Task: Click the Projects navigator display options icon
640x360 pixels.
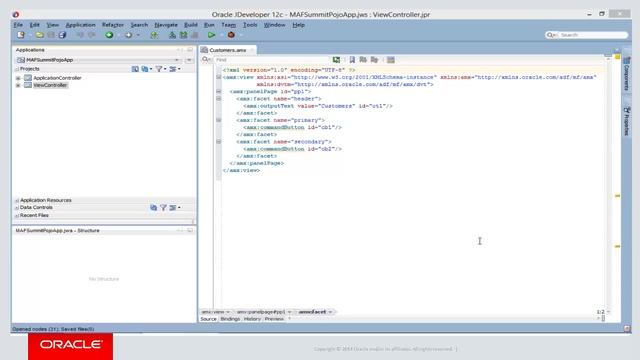Action: tap(173, 69)
